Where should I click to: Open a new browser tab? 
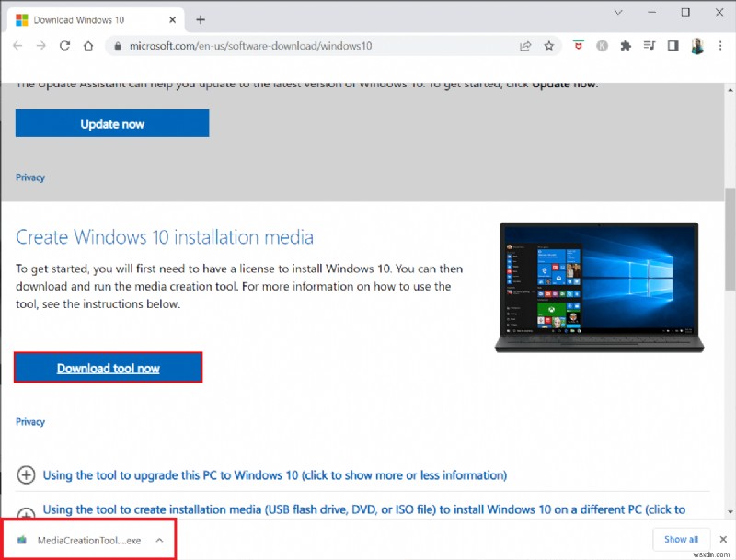click(201, 18)
